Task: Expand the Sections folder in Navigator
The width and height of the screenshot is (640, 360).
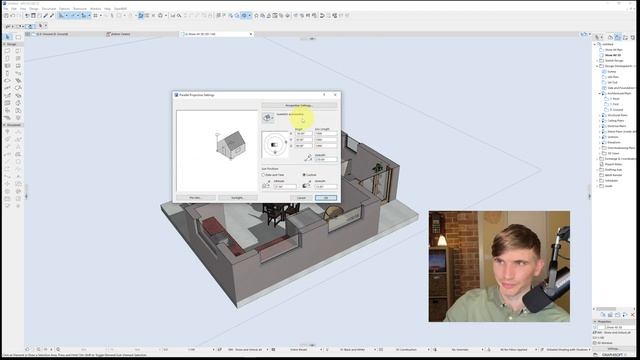Action: [600, 137]
